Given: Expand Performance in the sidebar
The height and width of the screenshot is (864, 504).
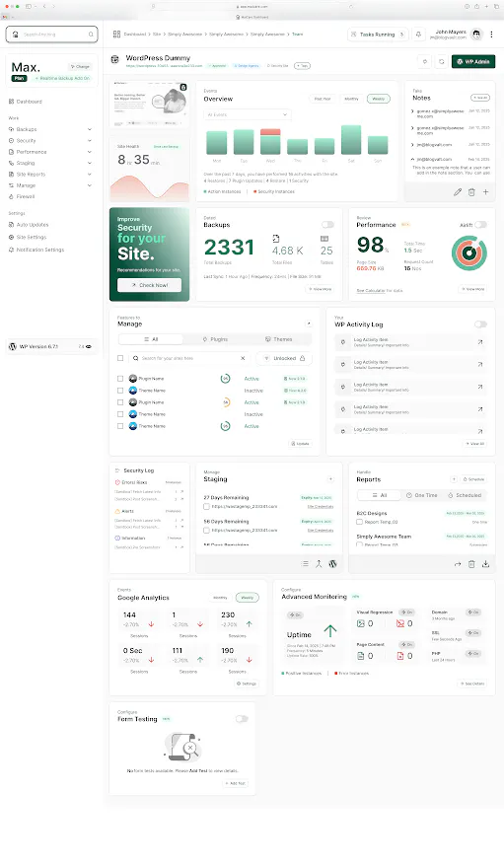Looking at the screenshot, I should coord(89,152).
